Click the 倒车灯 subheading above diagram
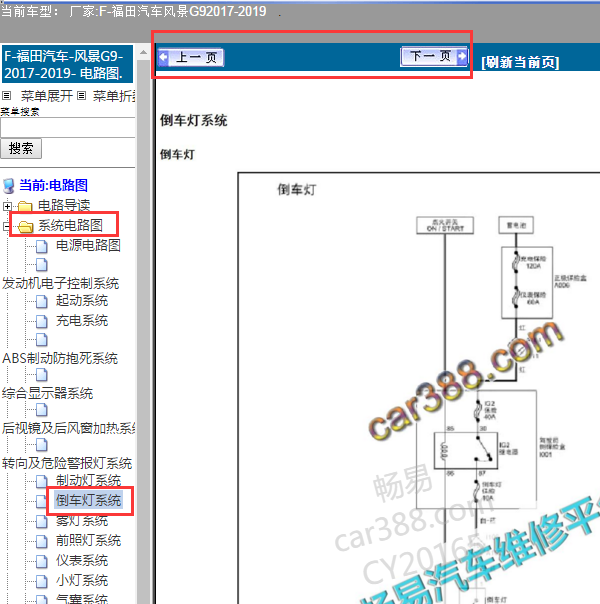 coord(178,154)
